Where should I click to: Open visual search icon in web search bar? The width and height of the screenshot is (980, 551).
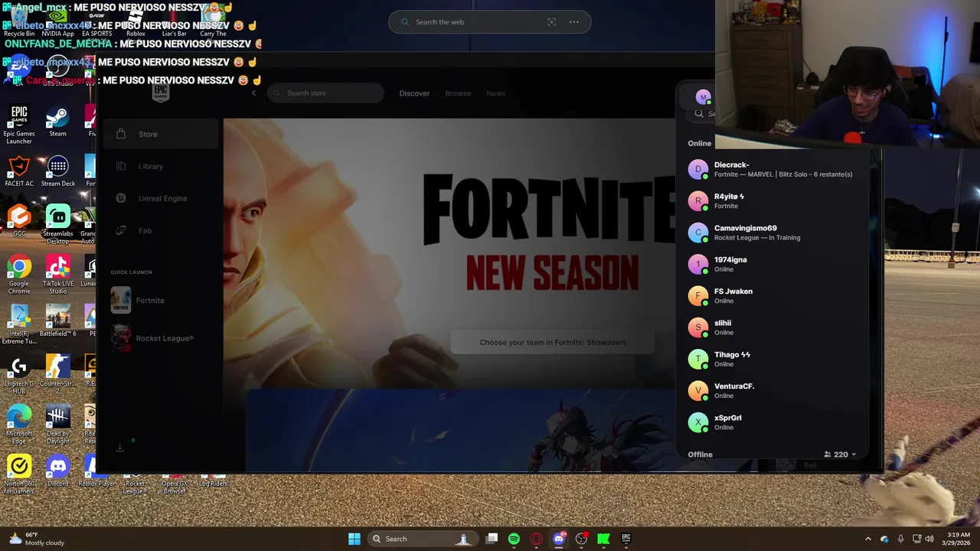[x=551, y=22]
